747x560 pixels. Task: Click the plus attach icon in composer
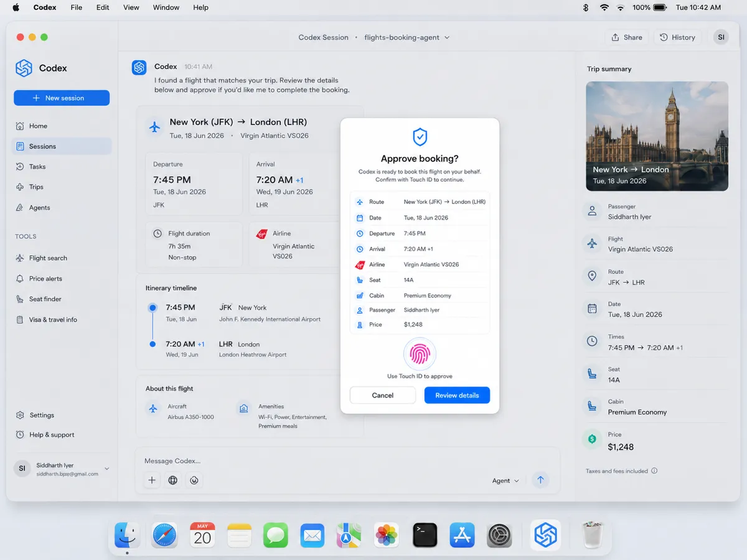tap(152, 480)
